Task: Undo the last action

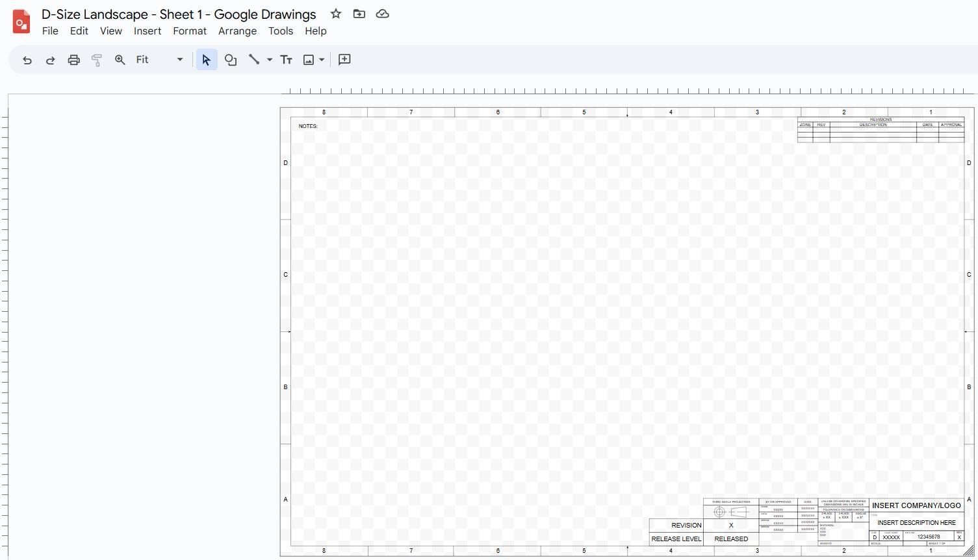Action: [x=27, y=60]
